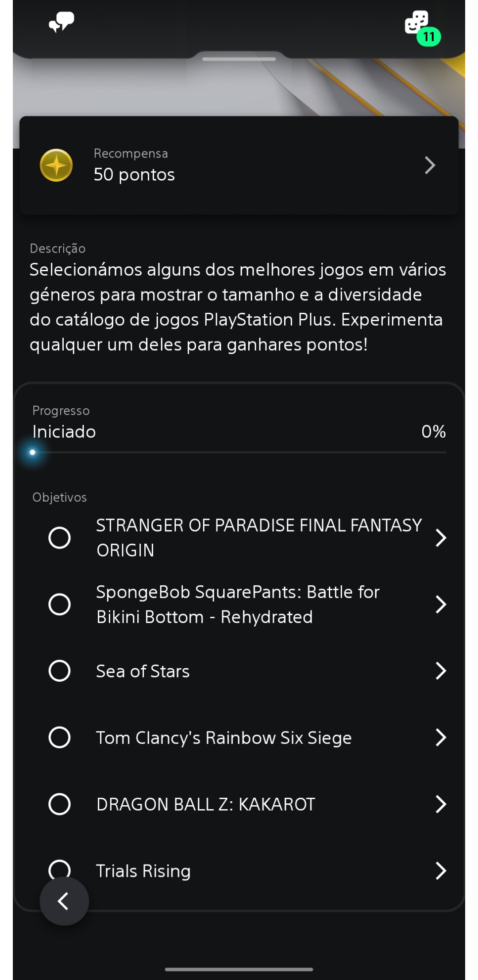Expand Trials Rising details arrow
Image resolution: width=478 pixels, height=980 pixels.
tap(440, 870)
